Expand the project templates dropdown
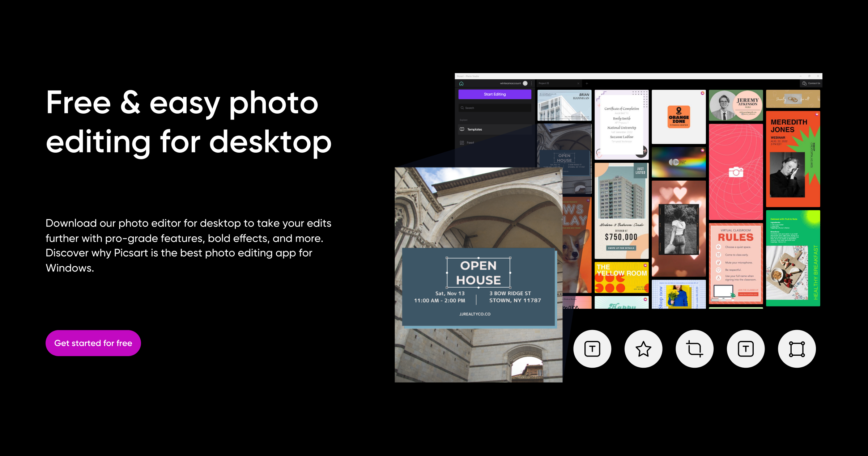The width and height of the screenshot is (868, 456). [x=491, y=130]
